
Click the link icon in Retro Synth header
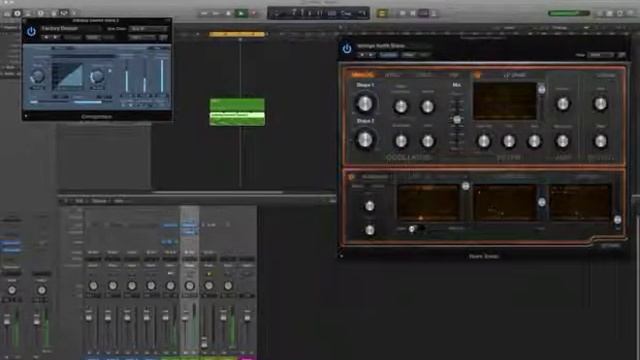[x=622, y=55]
